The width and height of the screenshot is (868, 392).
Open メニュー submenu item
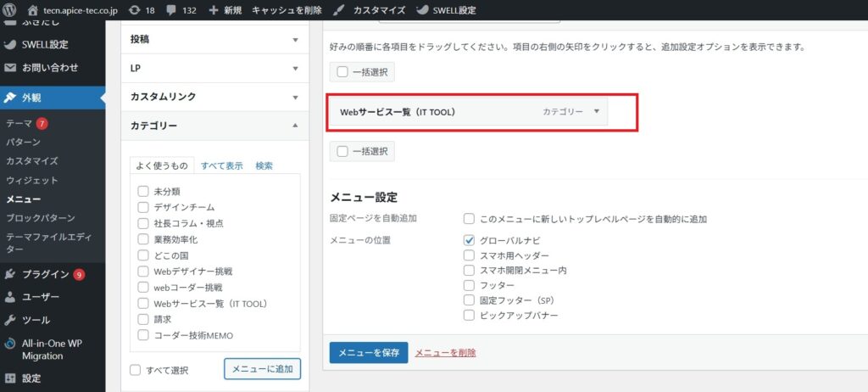(23, 199)
